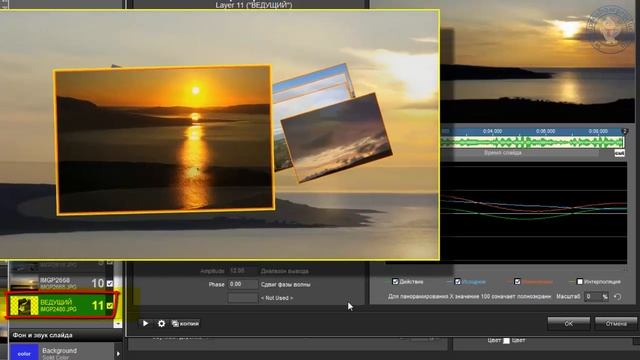Open settings via the gear icon
640x360 pixels.
tap(162, 323)
